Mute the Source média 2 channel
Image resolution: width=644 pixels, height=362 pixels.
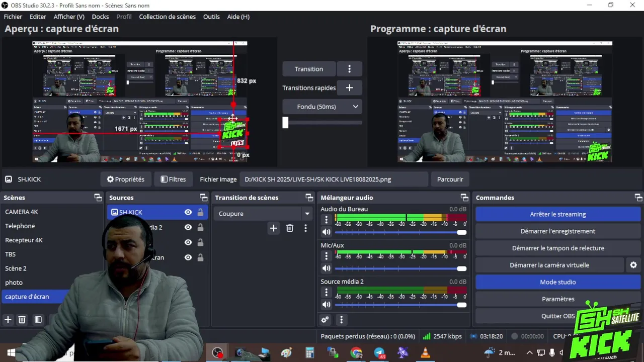coord(327,305)
